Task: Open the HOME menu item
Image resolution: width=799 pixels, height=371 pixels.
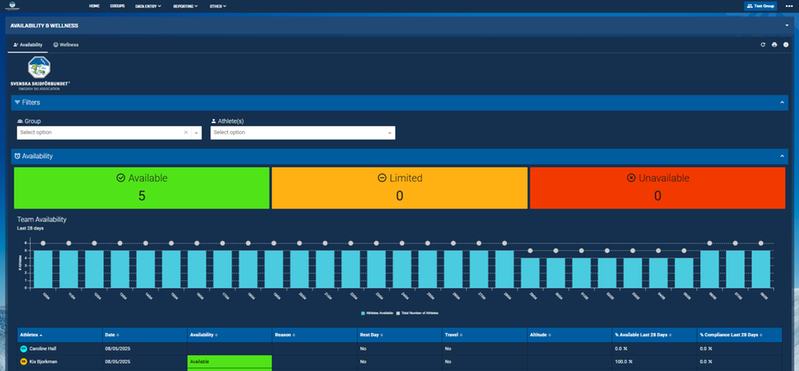Action: (94, 6)
